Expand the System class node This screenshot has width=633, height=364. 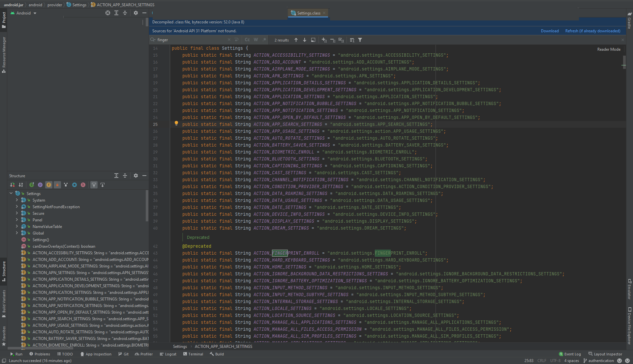[x=17, y=200]
